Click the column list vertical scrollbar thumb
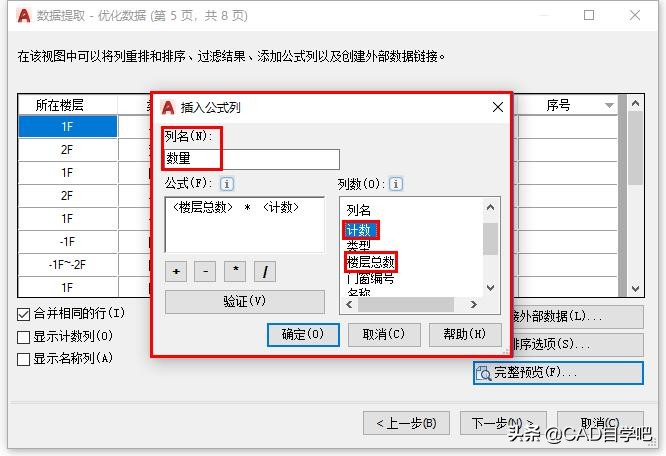The image size is (666, 456). click(490, 239)
